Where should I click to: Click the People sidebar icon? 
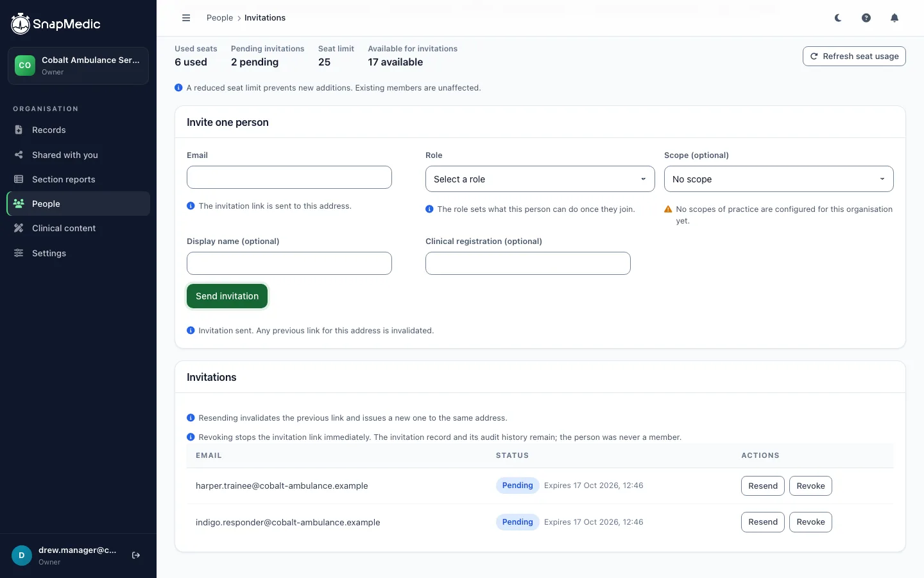(19, 204)
